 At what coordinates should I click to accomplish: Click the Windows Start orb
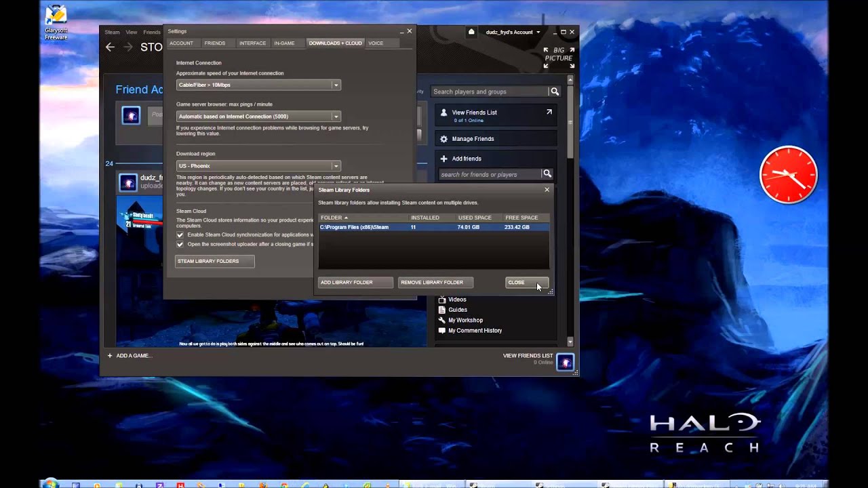coord(50,484)
